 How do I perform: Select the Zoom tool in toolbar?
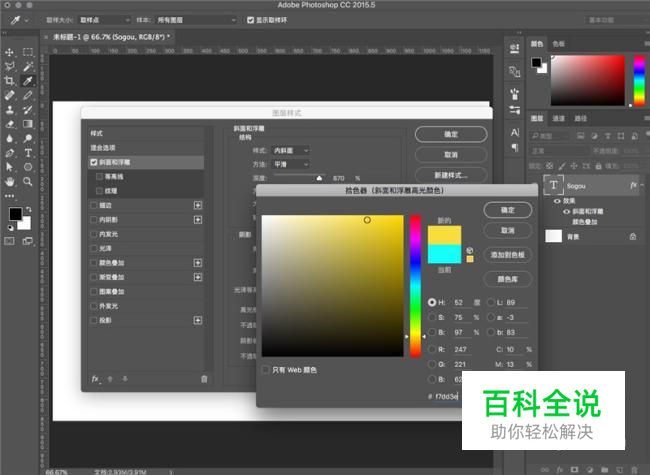[x=28, y=182]
